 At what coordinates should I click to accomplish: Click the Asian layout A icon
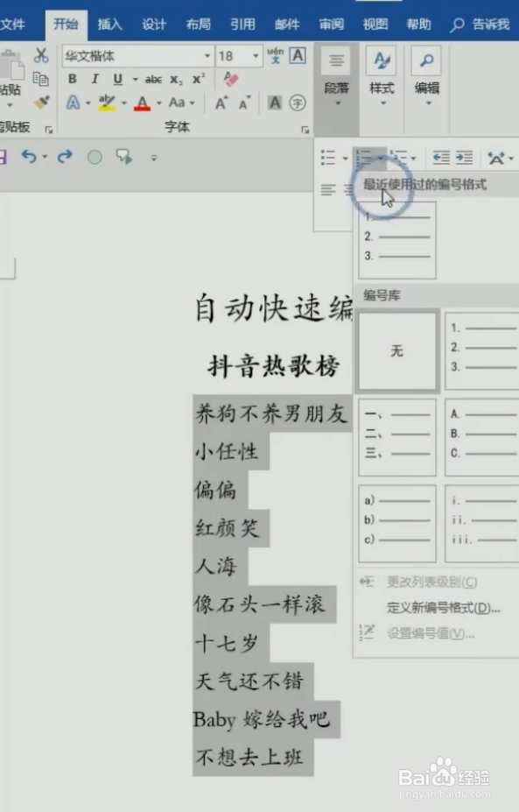[496, 158]
